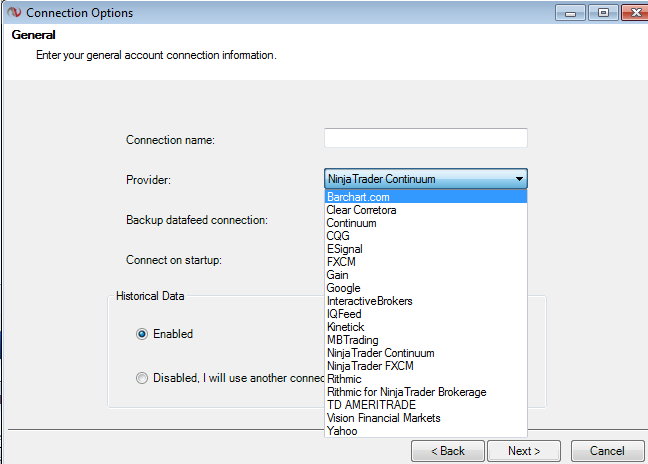648x464 pixels.
Task: Pick the plain Rithmic provider entry
Action: [426, 379]
